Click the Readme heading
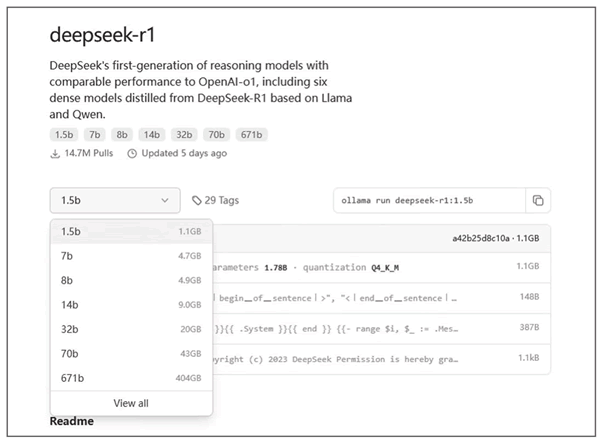The height and width of the screenshot is (441, 600). (x=72, y=421)
